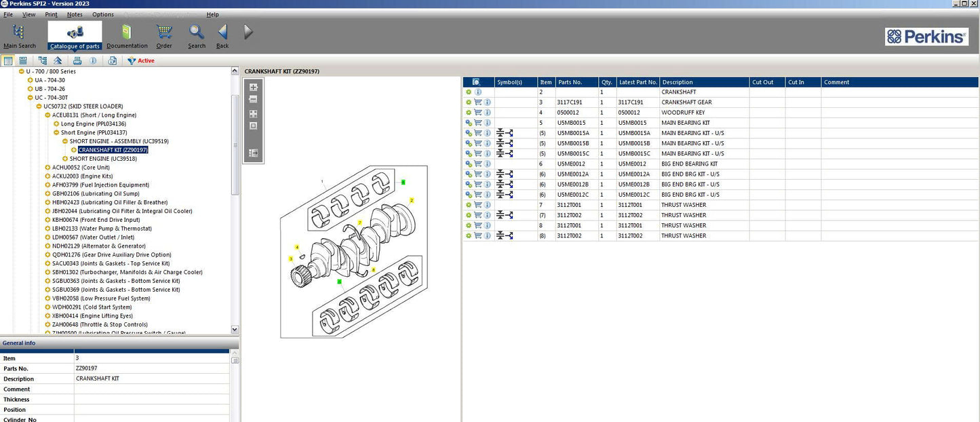
Task: Open the Options menu
Action: click(x=102, y=14)
